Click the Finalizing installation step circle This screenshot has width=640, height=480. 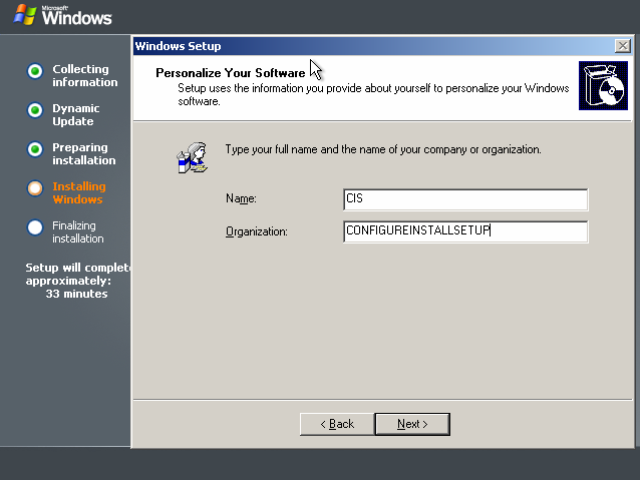click(x=35, y=227)
